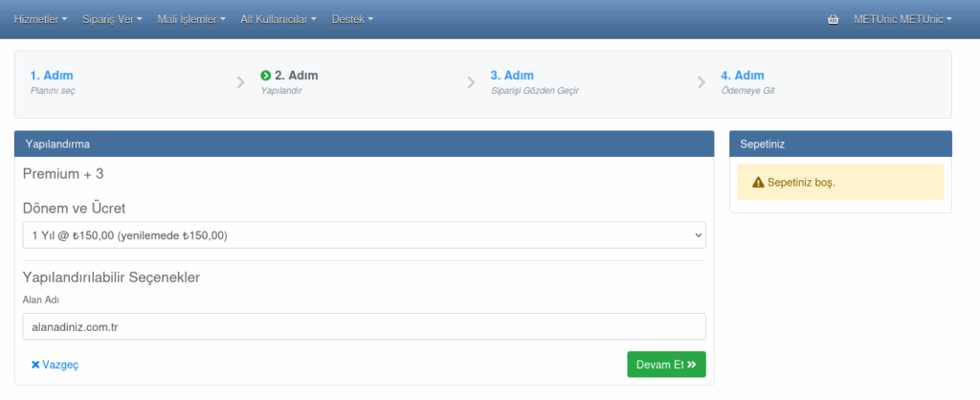The image size is (980, 400).
Task: Open the Dönem ve Ücret period selector
Action: pos(364,234)
